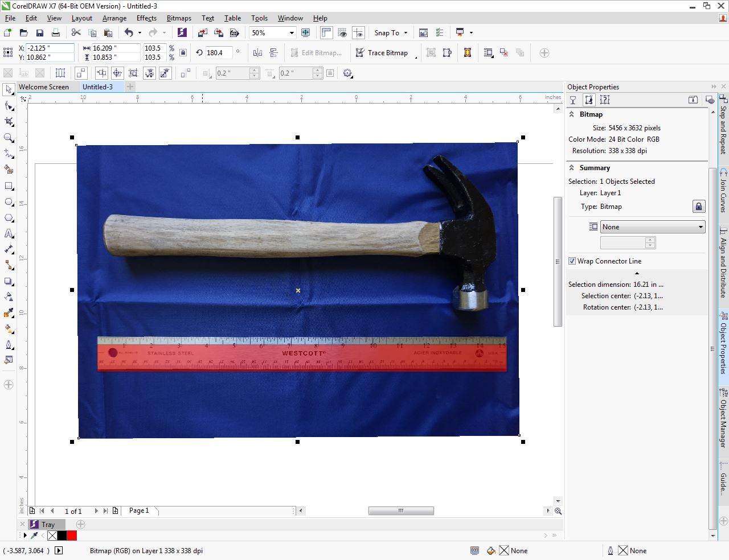Image resolution: width=729 pixels, height=560 pixels.
Task: Click the black color swatch
Action: point(62,536)
